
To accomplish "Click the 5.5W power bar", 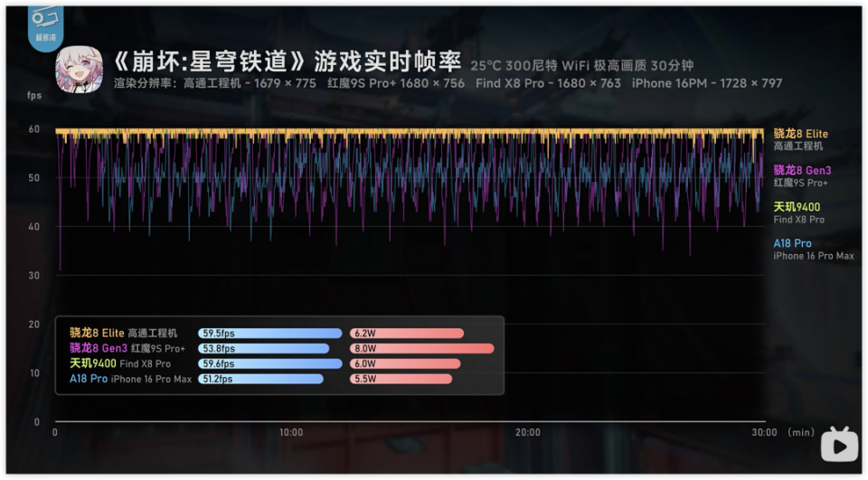I will click(x=401, y=380).
